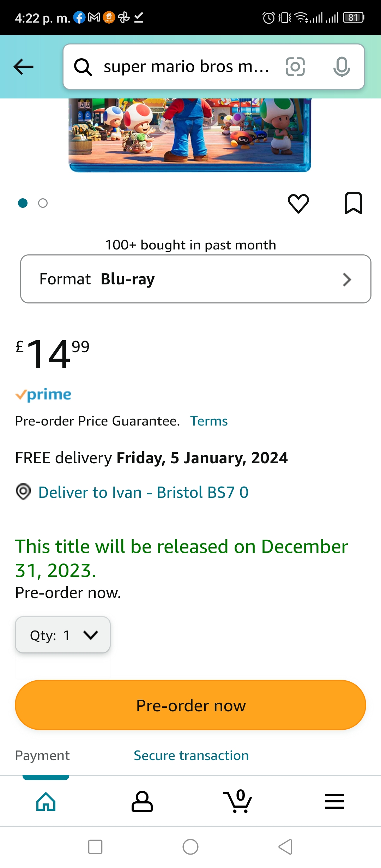381x868 pixels.
Task: Select second image carousel dot
Action: coord(43,203)
